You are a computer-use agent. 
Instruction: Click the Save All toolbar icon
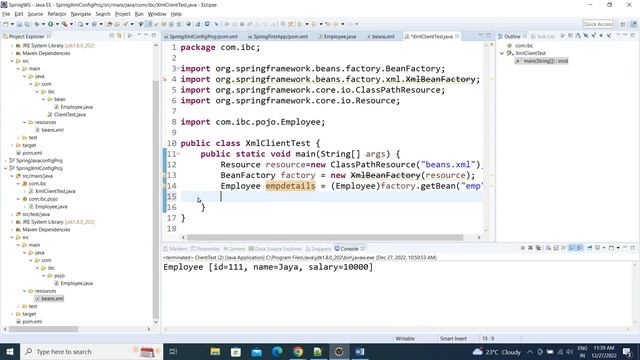point(27,24)
